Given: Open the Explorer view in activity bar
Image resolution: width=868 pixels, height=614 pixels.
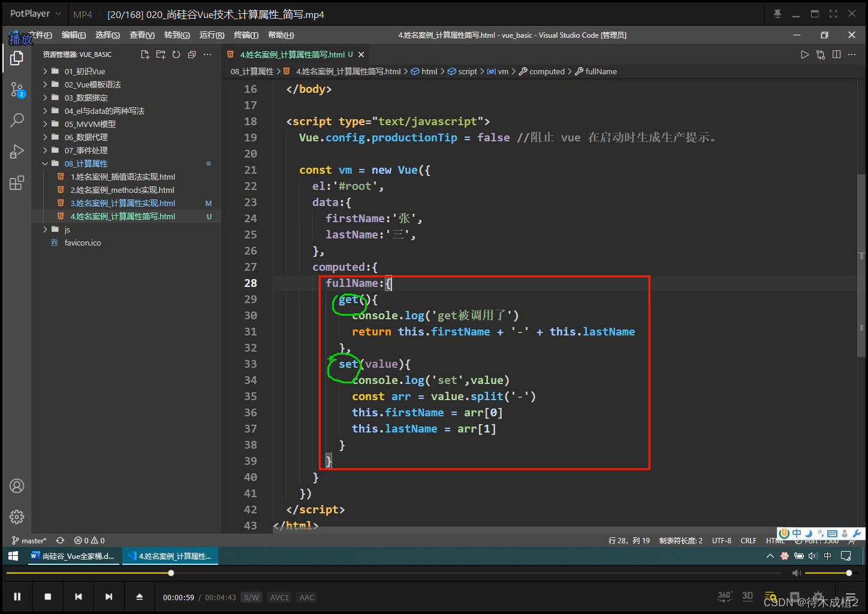Looking at the screenshot, I should (x=17, y=58).
